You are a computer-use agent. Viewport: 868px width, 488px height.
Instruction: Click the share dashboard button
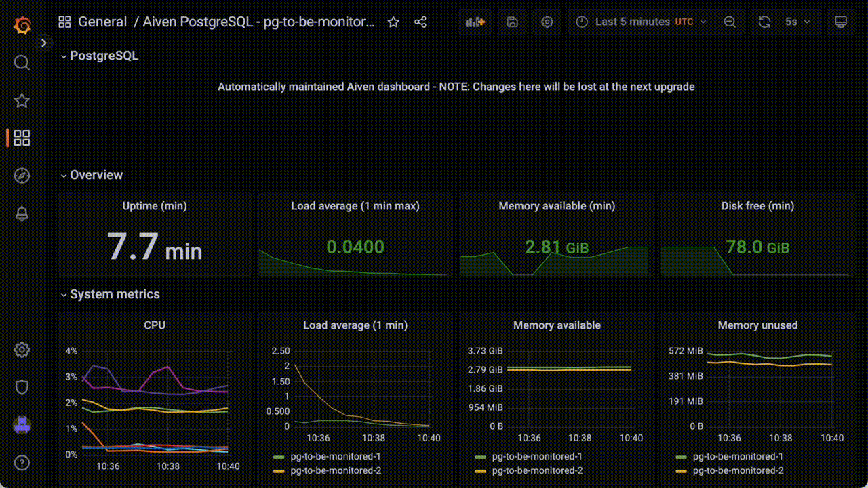[420, 22]
